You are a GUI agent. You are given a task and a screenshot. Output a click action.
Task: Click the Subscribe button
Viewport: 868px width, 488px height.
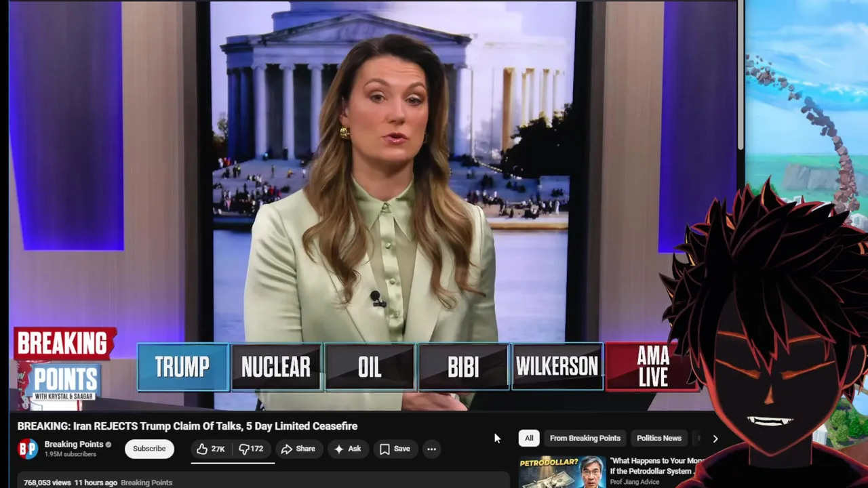coord(149,449)
